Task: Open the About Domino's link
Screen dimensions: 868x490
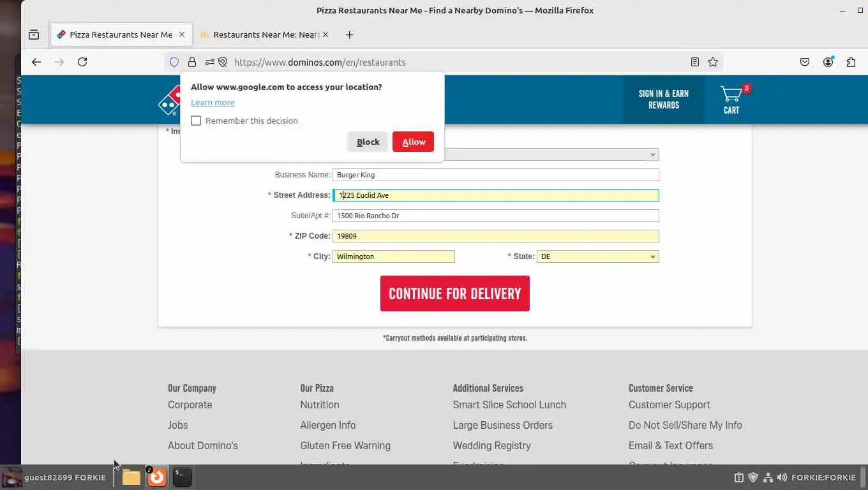Action: 203,445
